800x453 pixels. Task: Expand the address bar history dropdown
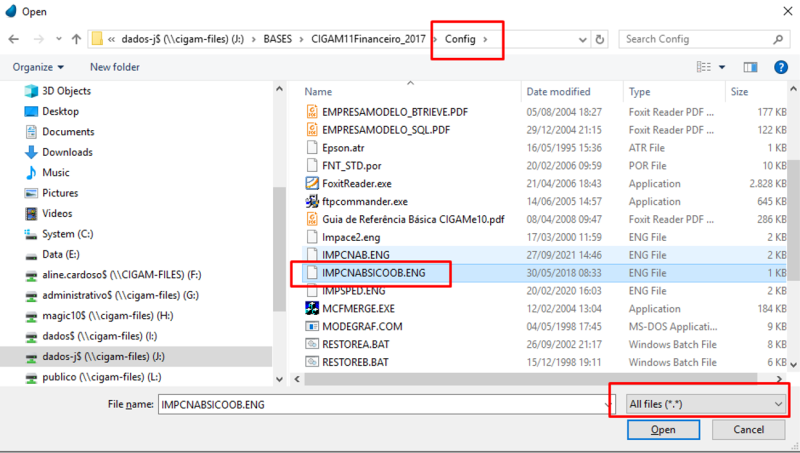click(583, 39)
